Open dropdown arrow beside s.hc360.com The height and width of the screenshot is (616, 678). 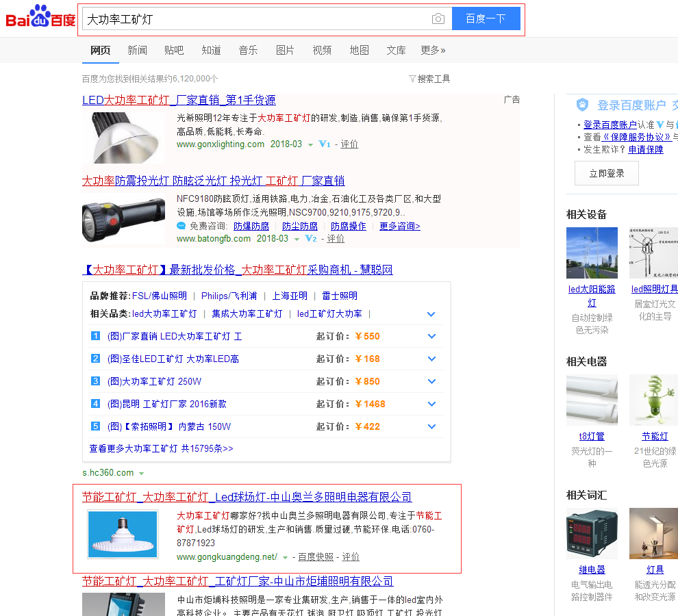pyautogui.click(x=142, y=473)
